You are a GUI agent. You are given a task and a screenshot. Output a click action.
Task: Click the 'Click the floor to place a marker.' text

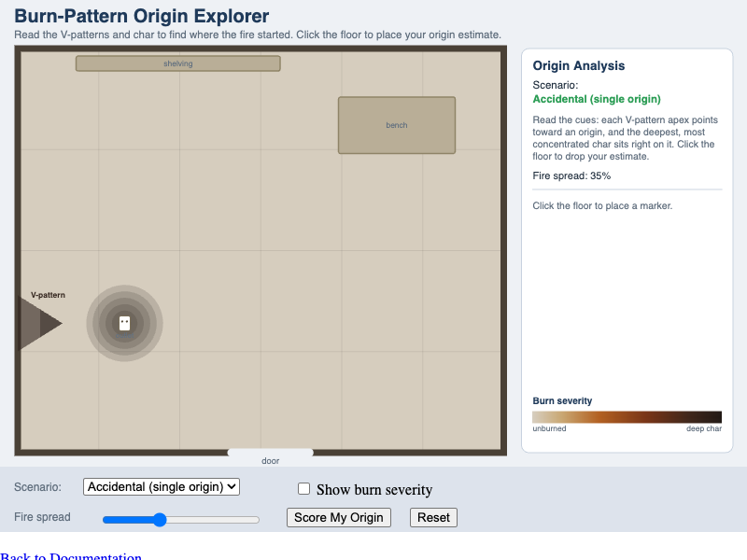602,205
